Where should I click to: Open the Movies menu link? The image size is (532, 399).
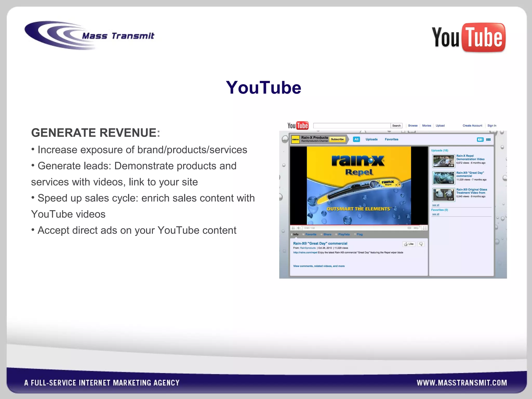(x=427, y=126)
